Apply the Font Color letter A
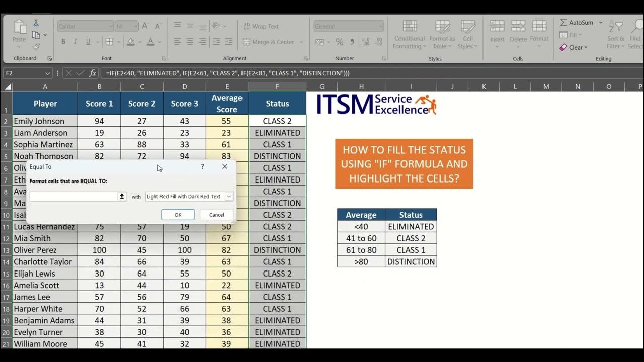Viewport: 644px width, 362px height. coord(150,42)
